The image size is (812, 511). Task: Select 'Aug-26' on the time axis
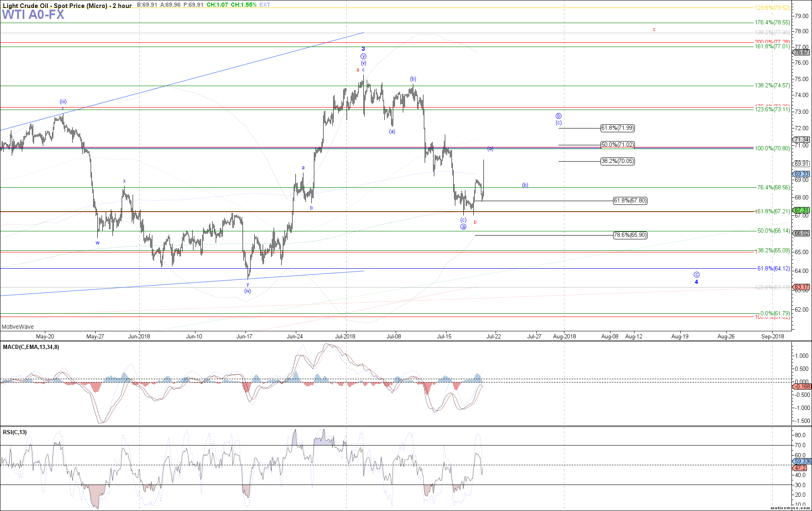[x=726, y=336]
